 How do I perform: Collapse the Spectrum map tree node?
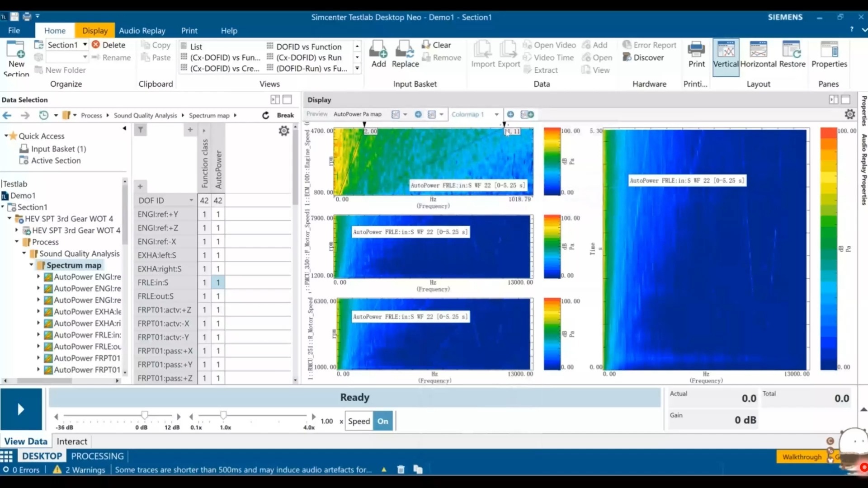tap(31, 265)
